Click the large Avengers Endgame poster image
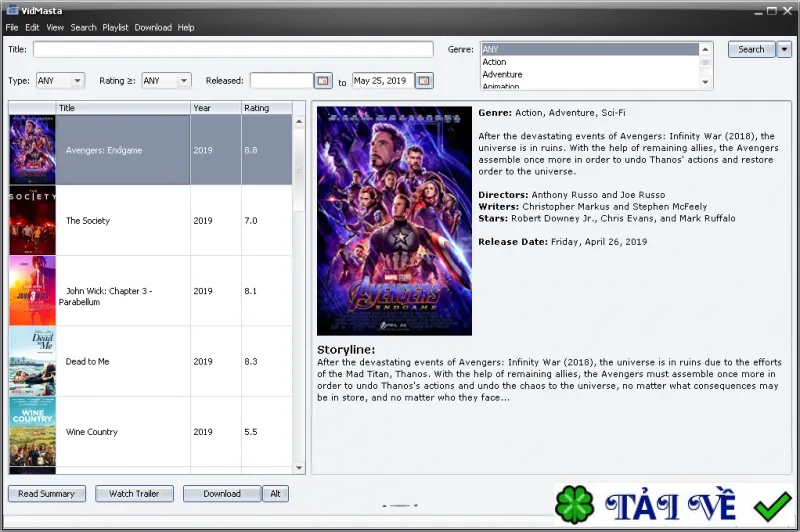This screenshot has width=800, height=532. [x=394, y=221]
